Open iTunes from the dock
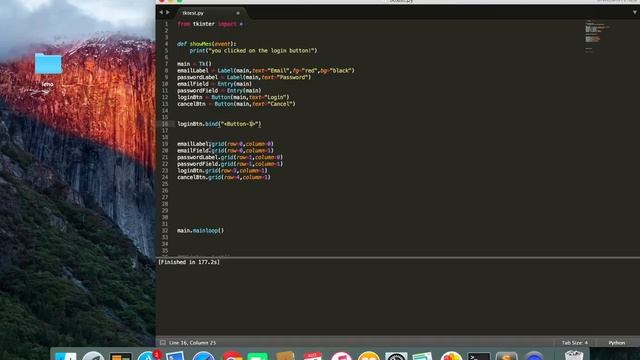 [x=341, y=356]
